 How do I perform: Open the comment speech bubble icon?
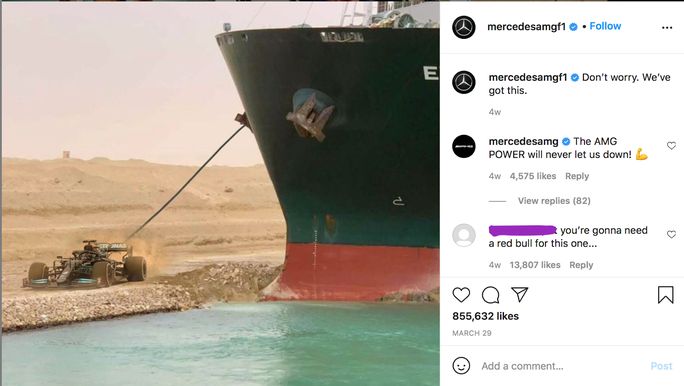[x=490, y=295]
